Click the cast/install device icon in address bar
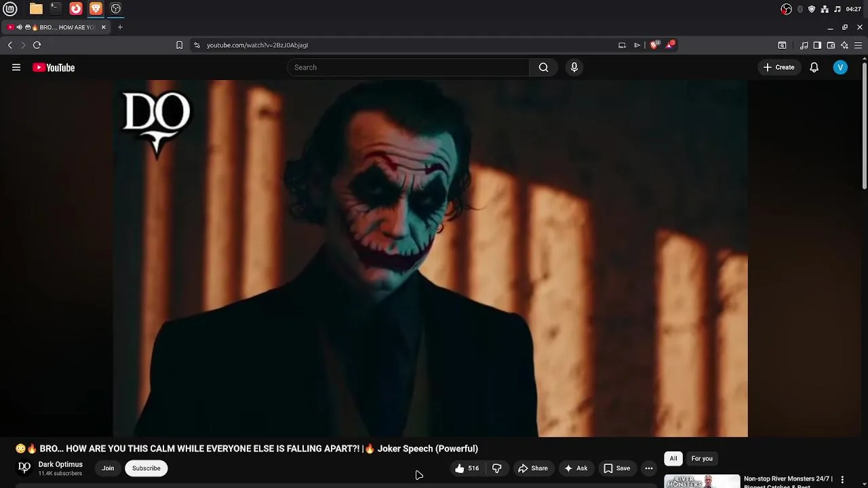The image size is (868, 488). [x=622, y=45]
